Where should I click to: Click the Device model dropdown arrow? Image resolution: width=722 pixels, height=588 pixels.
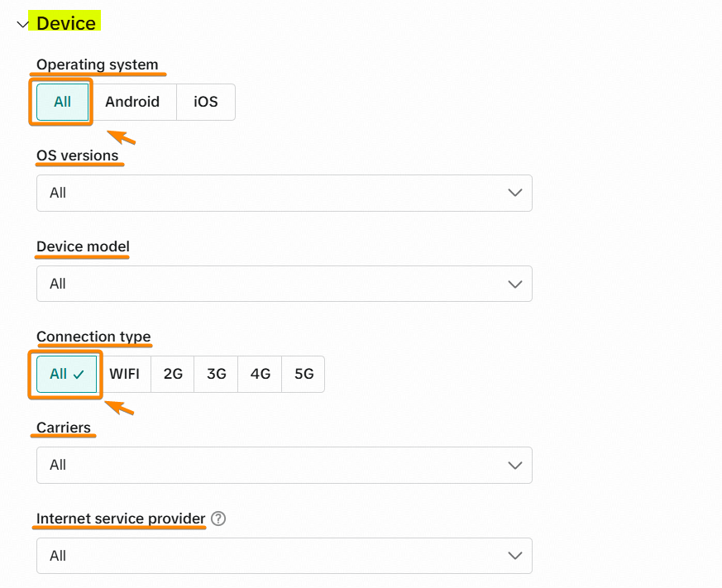pyautogui.click(x=515, y=284)
